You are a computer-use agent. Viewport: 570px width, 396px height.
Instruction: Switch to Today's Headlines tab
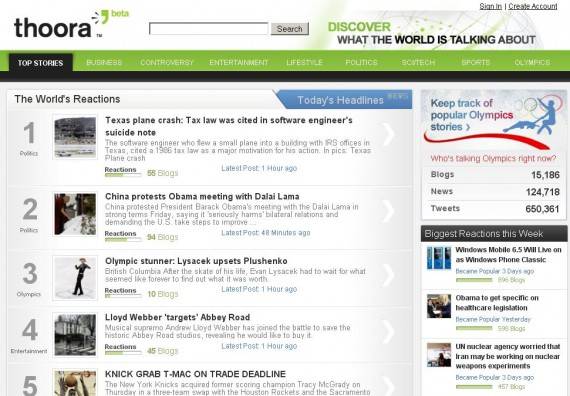(343, 100)
